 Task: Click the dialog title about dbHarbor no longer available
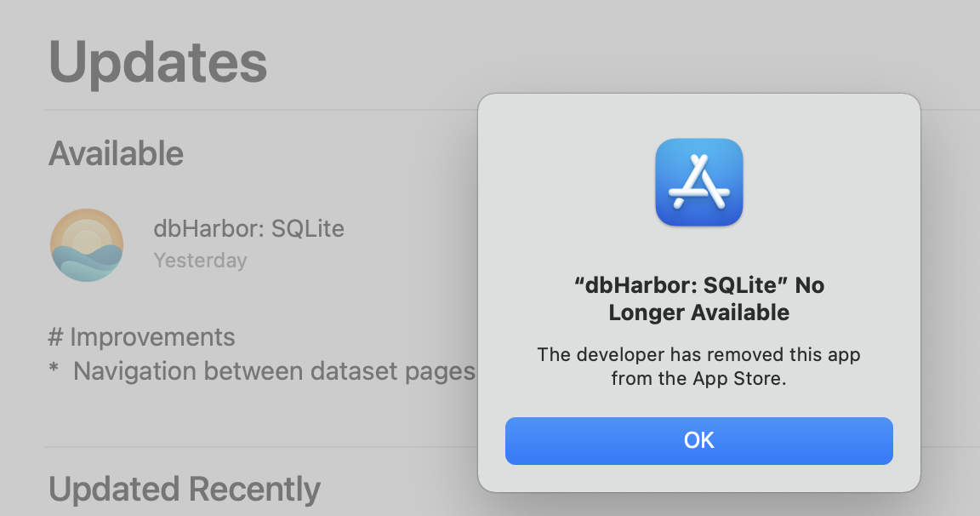(x=698, y=298)
